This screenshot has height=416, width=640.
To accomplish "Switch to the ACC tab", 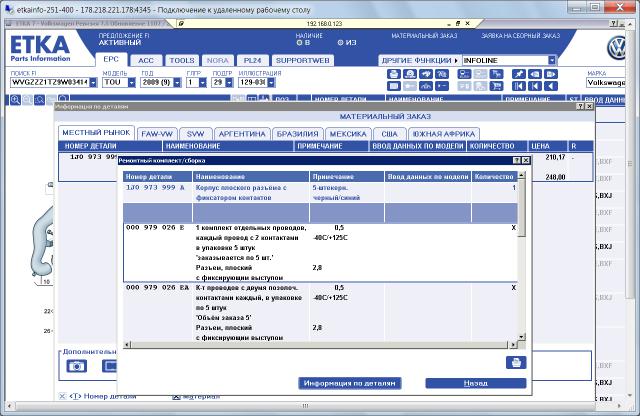I will (146, 61).
